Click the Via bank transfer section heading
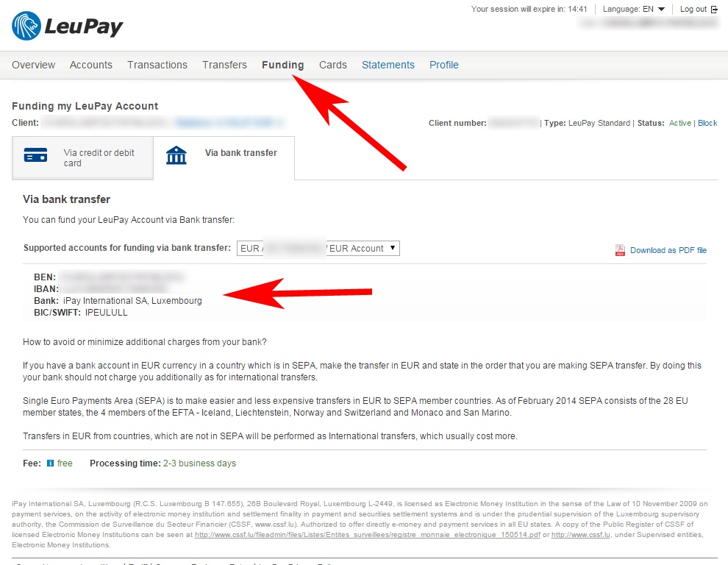 (x=66, y=199)
